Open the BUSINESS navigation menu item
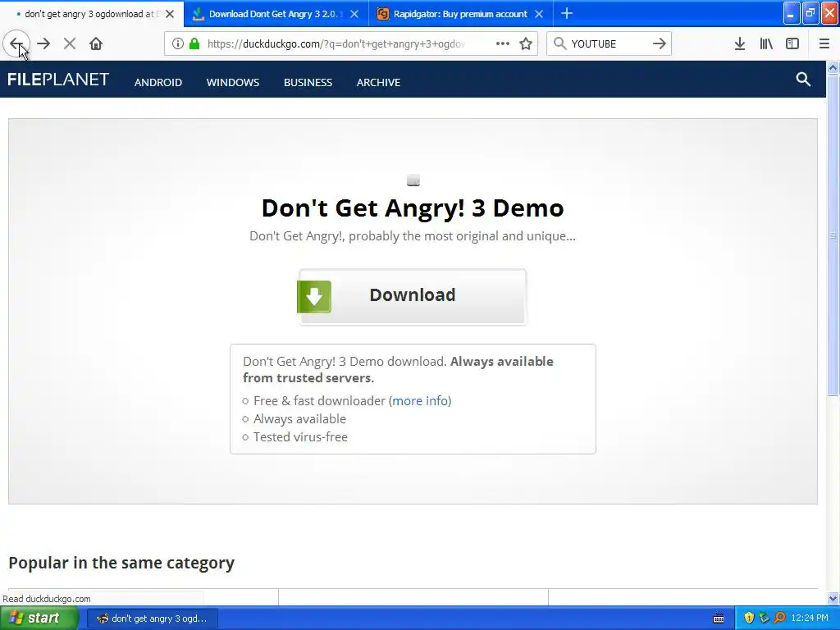This screenshot has height=630, width=840. tap(308, 83)
